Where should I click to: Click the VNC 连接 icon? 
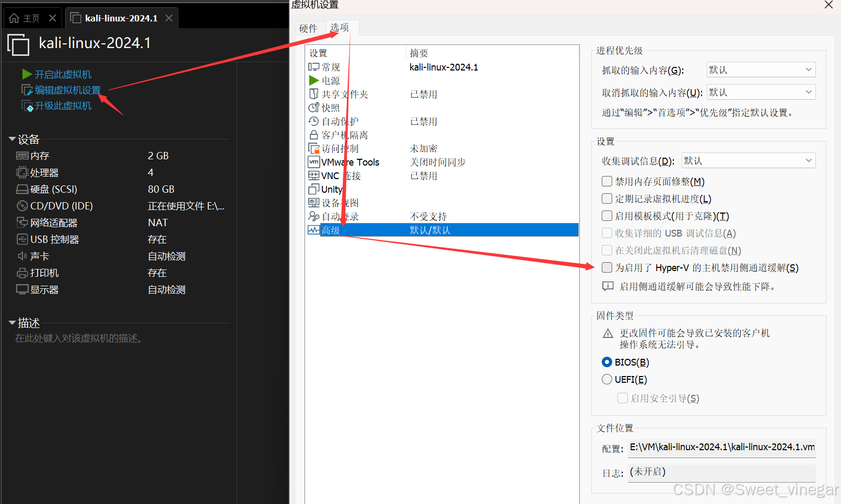tap(313, 175)
